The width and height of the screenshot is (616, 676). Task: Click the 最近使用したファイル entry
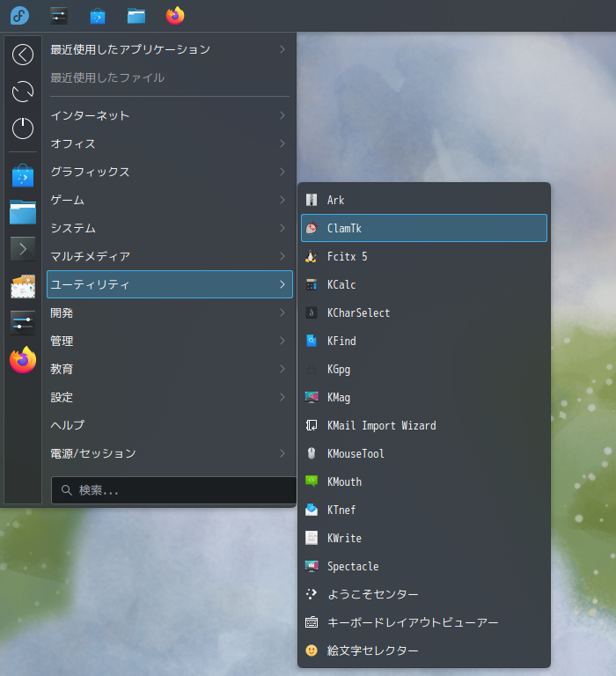click(170, 77)
